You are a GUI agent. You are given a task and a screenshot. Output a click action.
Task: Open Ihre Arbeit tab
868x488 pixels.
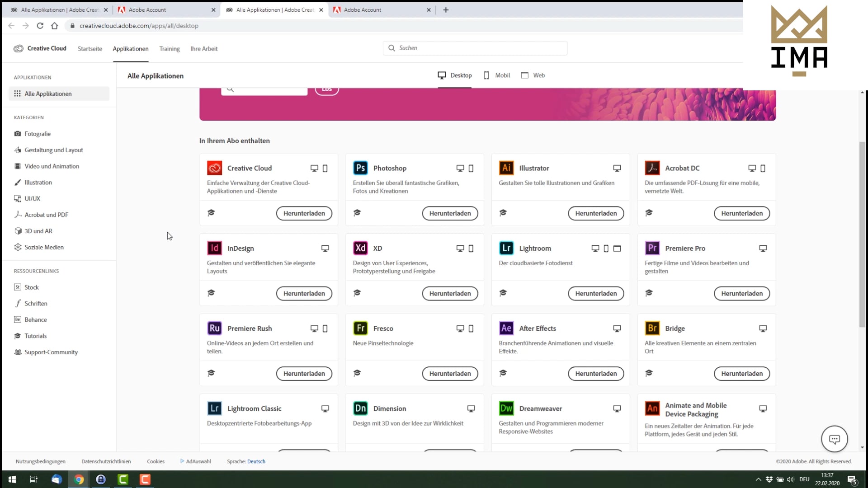pos(204,49)
